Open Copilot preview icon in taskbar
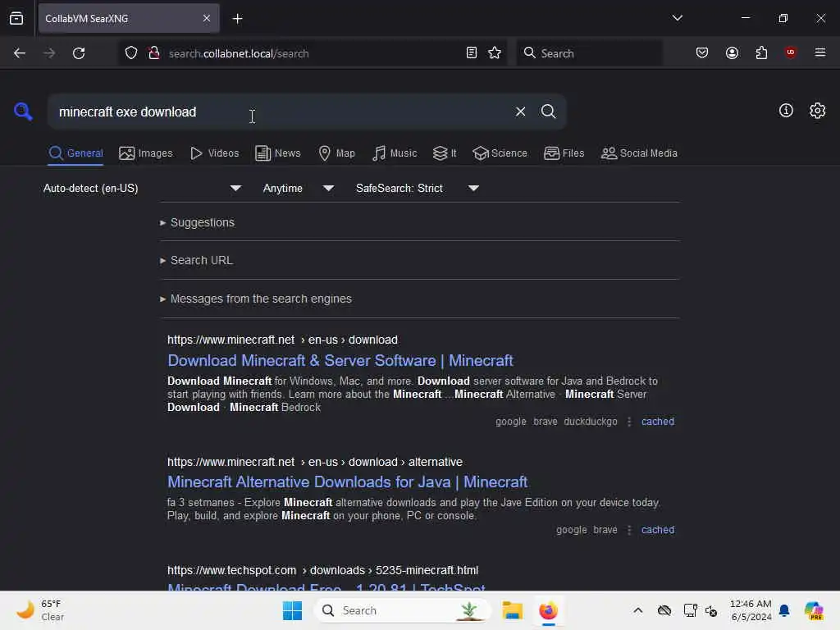The height and width of the screenshot is (630, 840). pos(813,610)
